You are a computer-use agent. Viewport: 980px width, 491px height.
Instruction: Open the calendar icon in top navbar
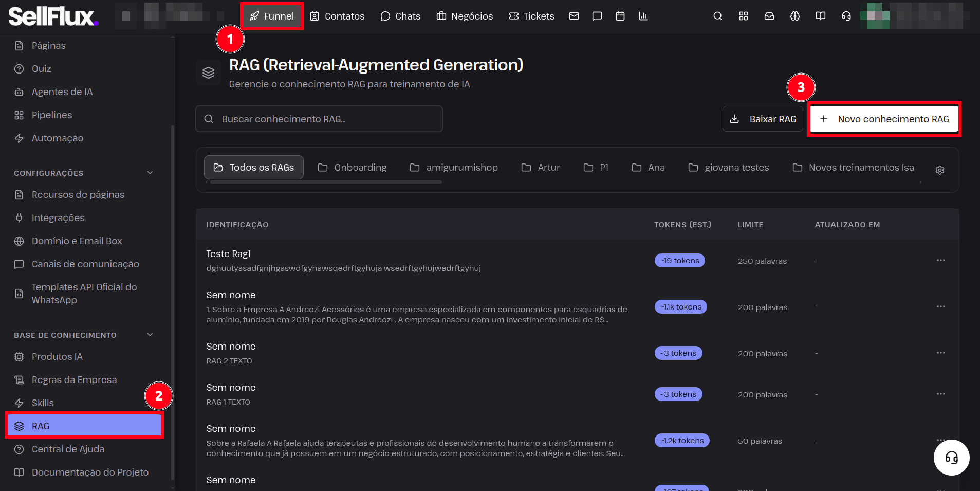click(x=620, y=16)
